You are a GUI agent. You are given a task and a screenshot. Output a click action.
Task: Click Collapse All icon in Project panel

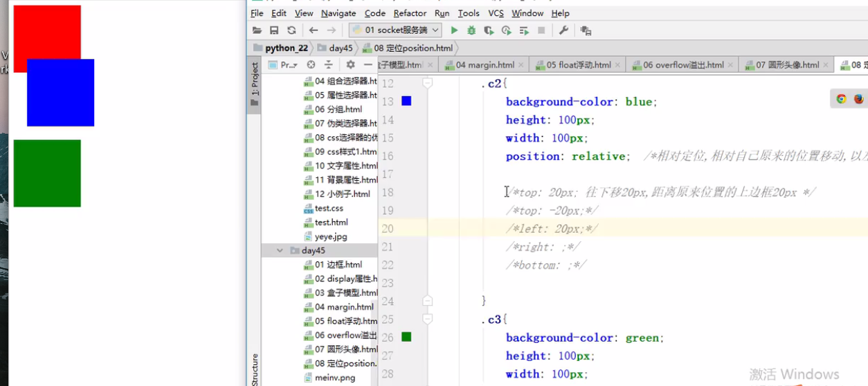[x=328, y=64]
